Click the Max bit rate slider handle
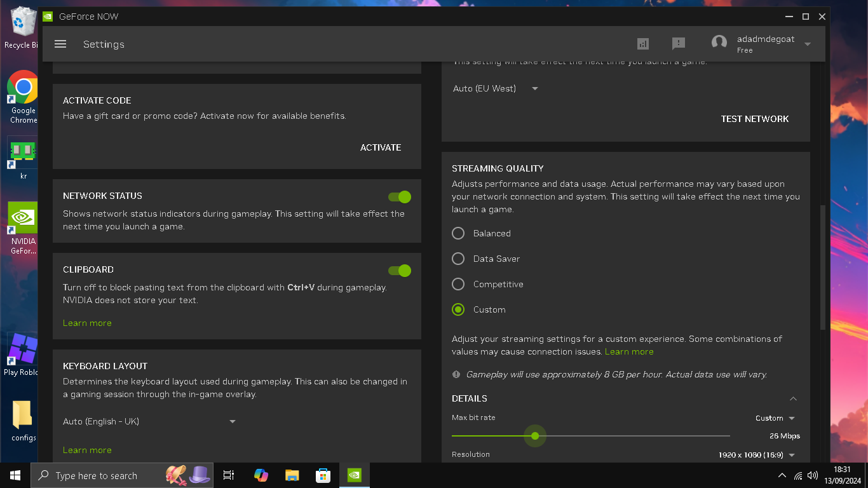Viewport: 868px width, 488px height. click(x=535, y=436)
